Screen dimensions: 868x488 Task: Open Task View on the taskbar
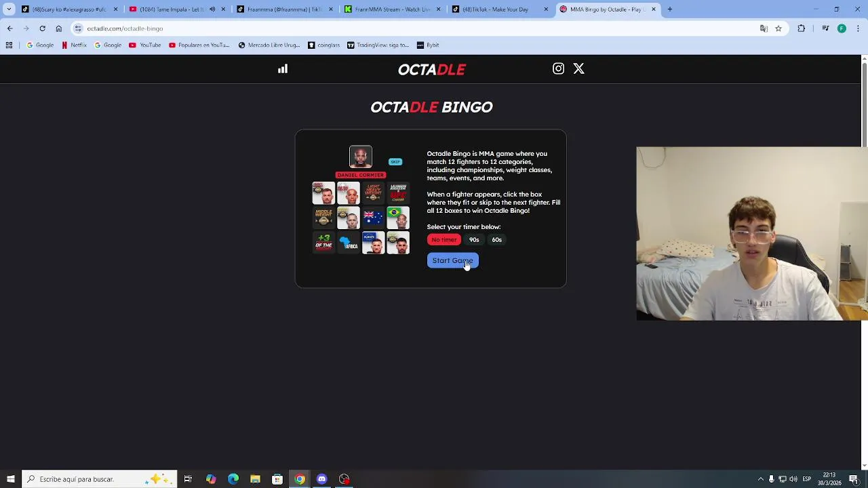[188, 479]
